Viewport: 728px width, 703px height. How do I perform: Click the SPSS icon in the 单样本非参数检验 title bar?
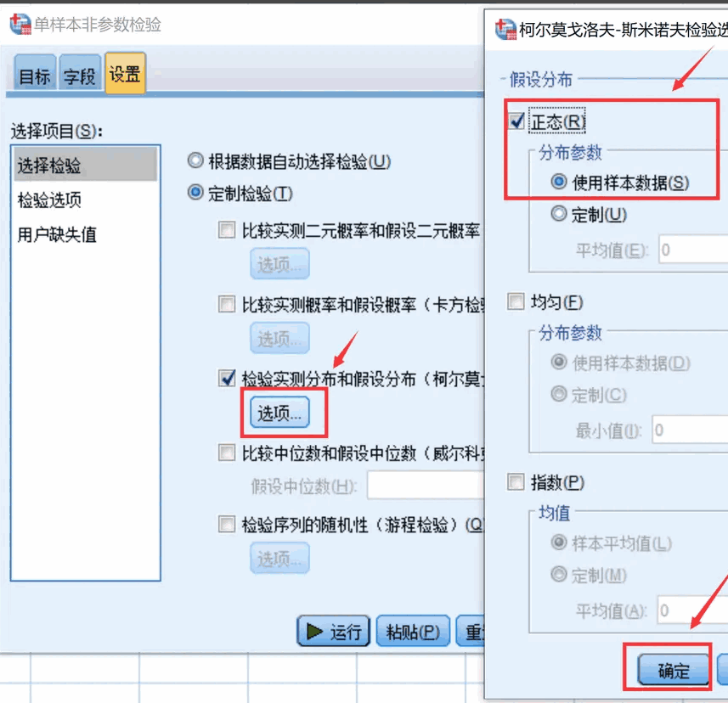(20, 24)
